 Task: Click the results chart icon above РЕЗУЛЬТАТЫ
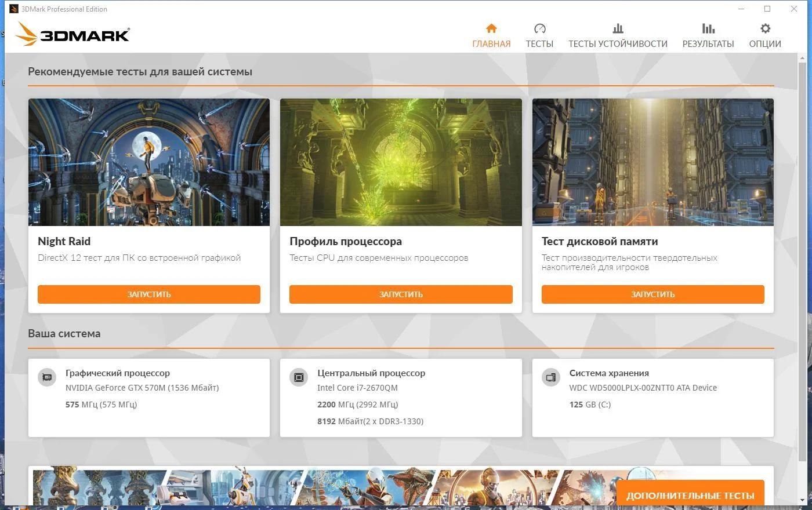point(708,28)
